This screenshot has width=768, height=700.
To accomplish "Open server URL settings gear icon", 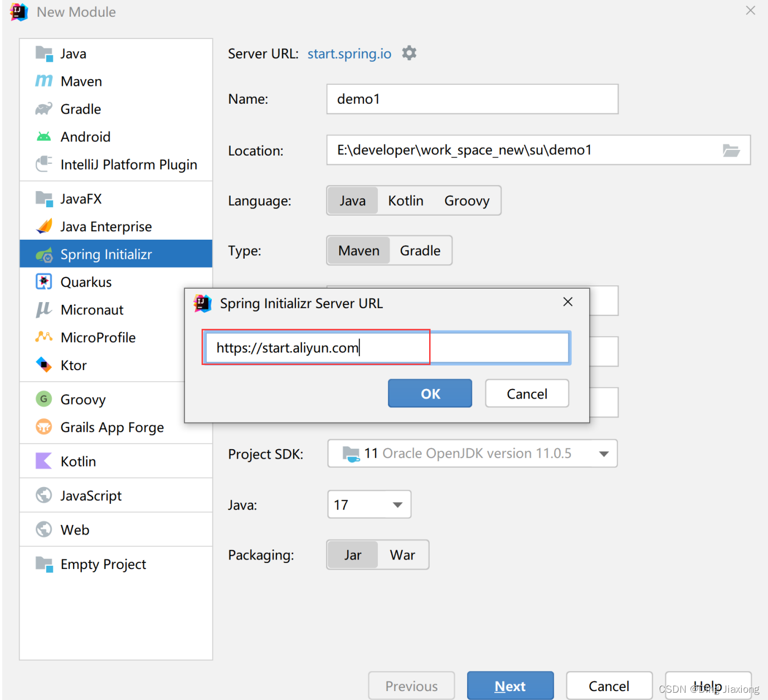I will click(409, 53).
